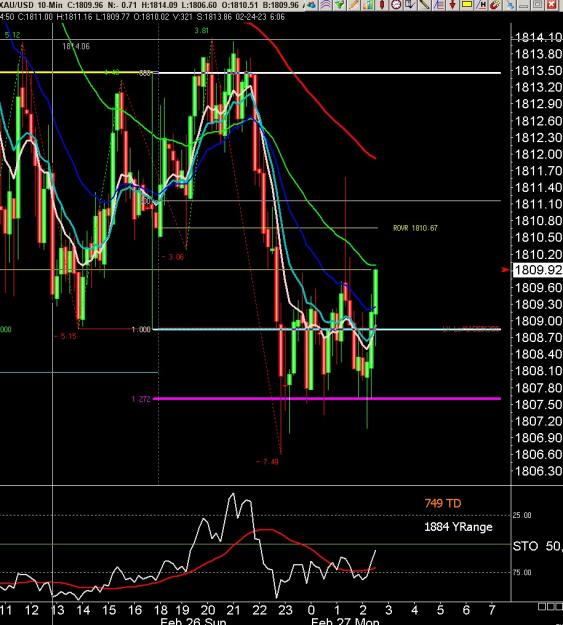This screenshot has width=563, height=625.
Task: Select the yellow horizontal line segment
Action: point(76,73)
